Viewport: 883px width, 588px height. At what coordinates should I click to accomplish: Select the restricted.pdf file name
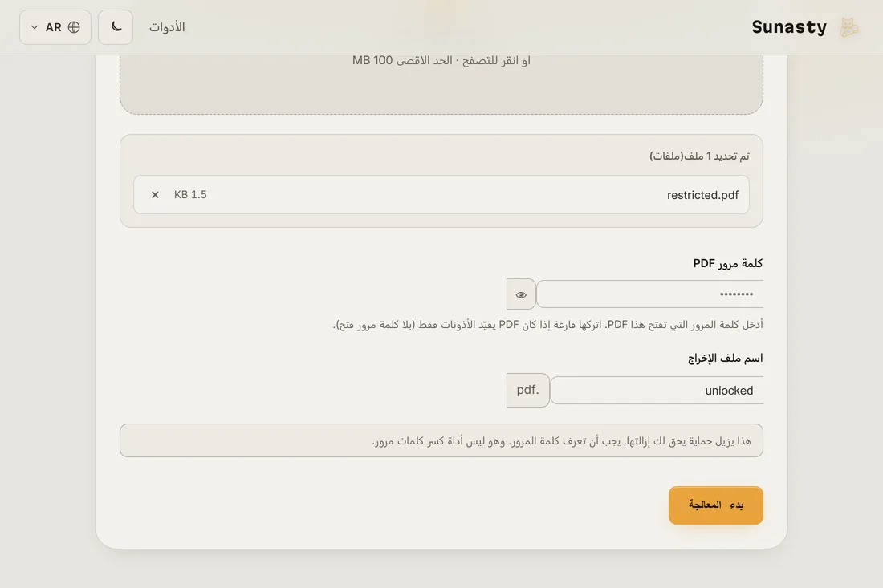click(x=702, y=195)
